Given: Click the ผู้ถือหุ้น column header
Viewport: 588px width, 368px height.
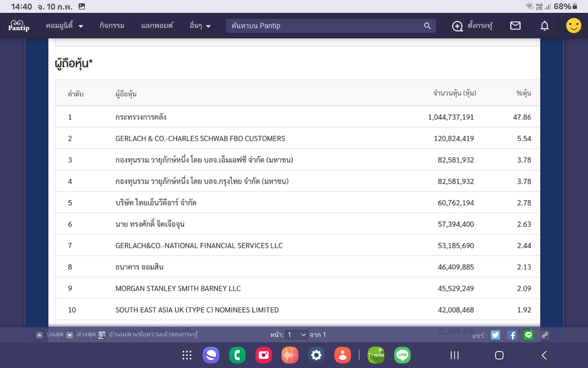Looking at the screenshot, I should [x=126, y=94].
